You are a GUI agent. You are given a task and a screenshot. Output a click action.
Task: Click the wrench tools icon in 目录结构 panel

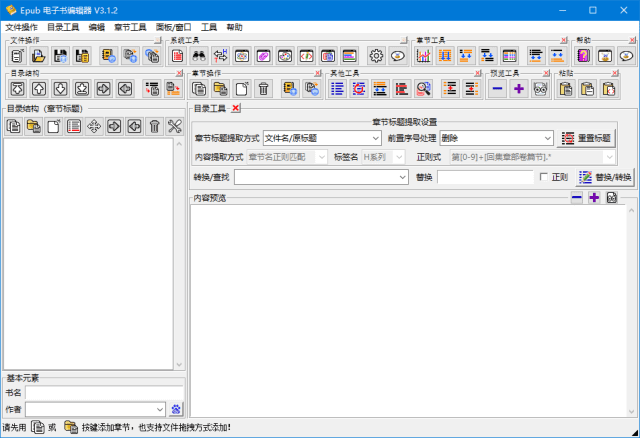pos(175,126)
